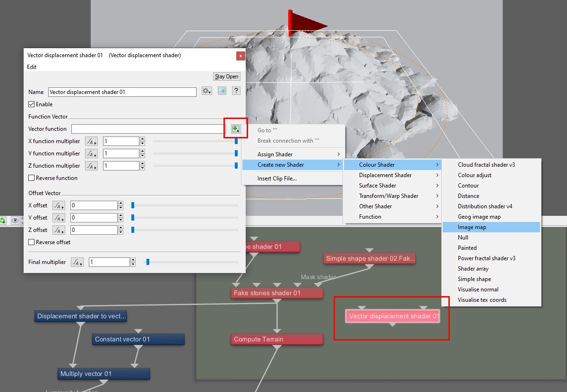The height and width of the screenshot is (392, 567).
Task: Select the Multiply vector 01 node
Action: tap(103, 374)
